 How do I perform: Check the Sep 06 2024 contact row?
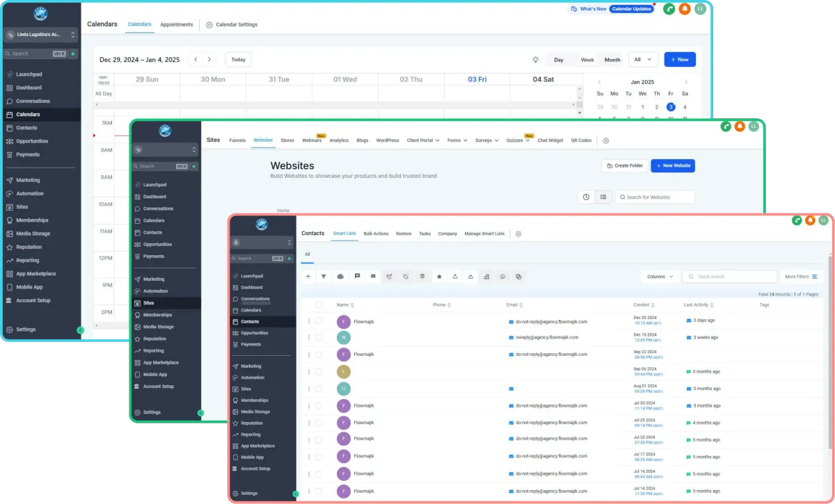point(319,372)
